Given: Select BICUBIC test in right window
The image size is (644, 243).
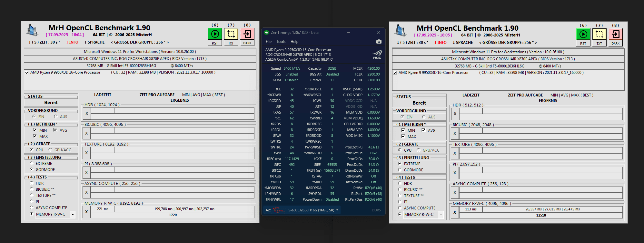Looking at the screenshot, I should [400, 189].
